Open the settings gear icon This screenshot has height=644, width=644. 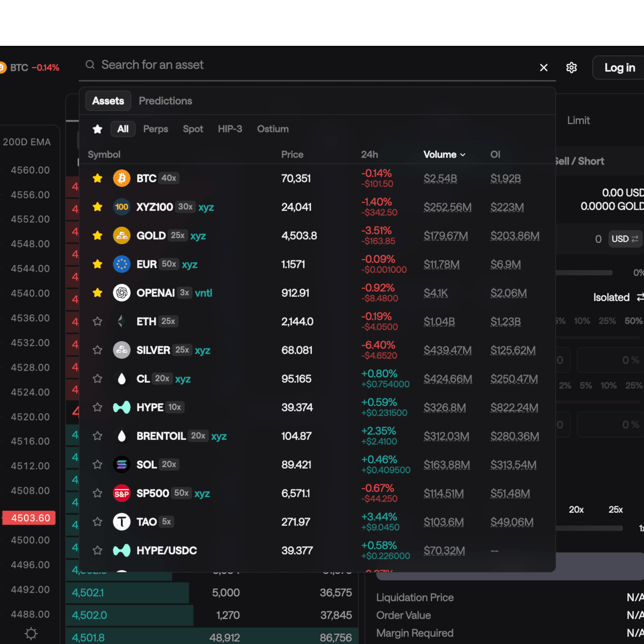[571, 68]
